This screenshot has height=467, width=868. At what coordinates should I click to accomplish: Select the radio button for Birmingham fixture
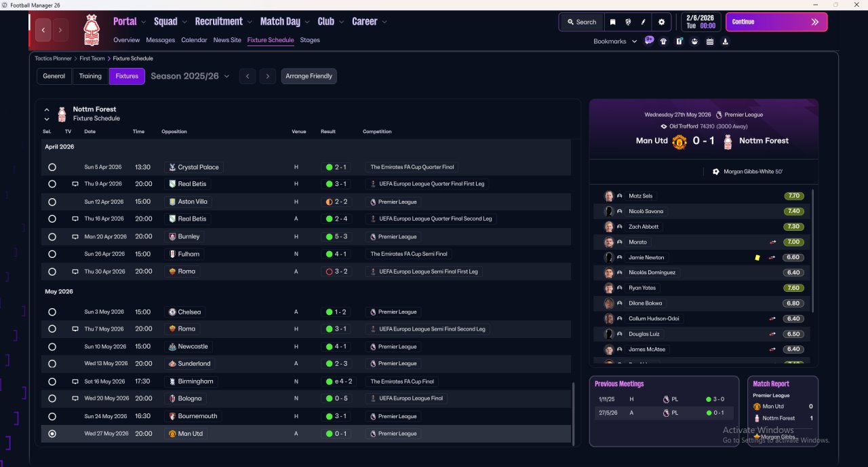coord(52,381)
